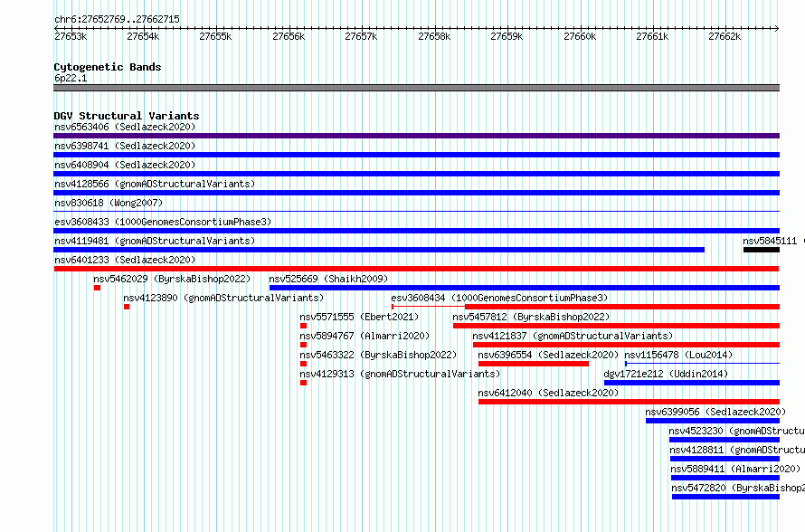
Task: Click the long red nsv6401233 variant bar
Action: click(x=416, y=269)
